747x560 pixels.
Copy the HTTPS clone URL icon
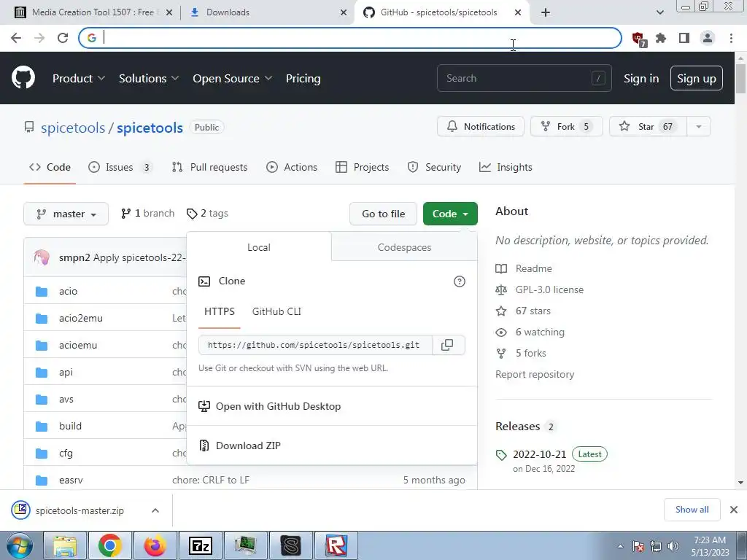447,345
